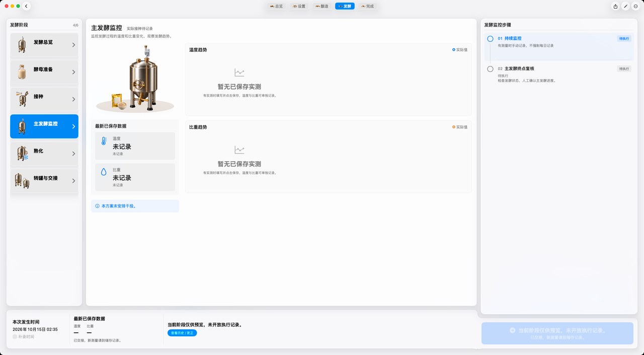Select the 02 主发酵终点复核 step circle
Image resolution: width=644 pixels, height=355 pixels.
490,69
